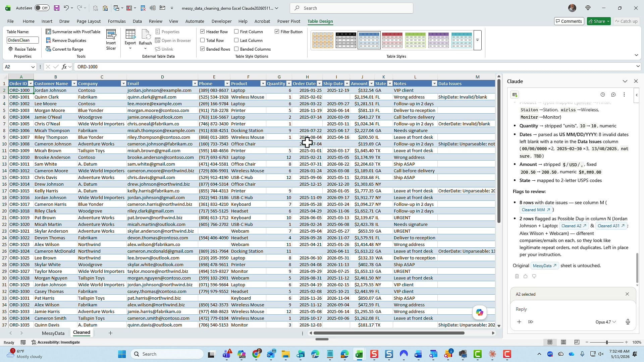The height and width of the screenshot is (362, 644).
Task: Switch to Page Layout view in status bar
Action: 563,342
